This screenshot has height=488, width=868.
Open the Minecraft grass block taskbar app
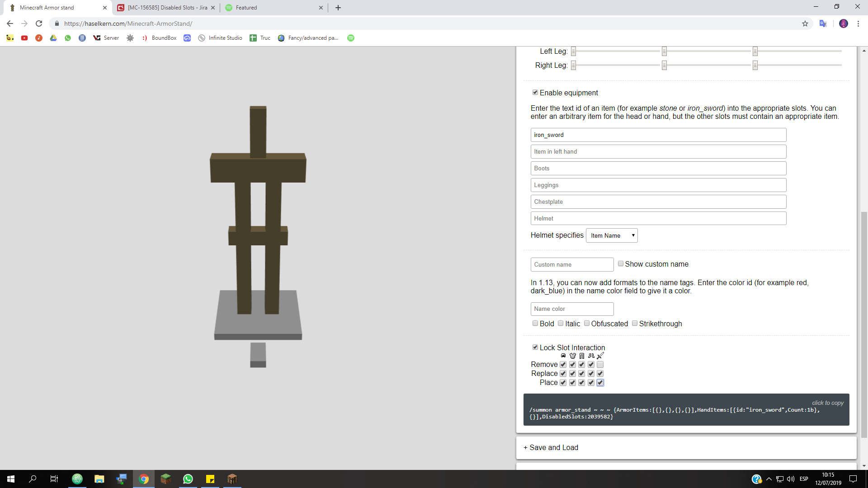pos(166,479)
